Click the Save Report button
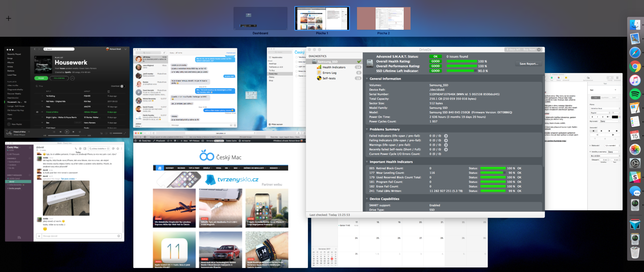The height and width of the screenshot is (272, 644). [x=529, y=64]
